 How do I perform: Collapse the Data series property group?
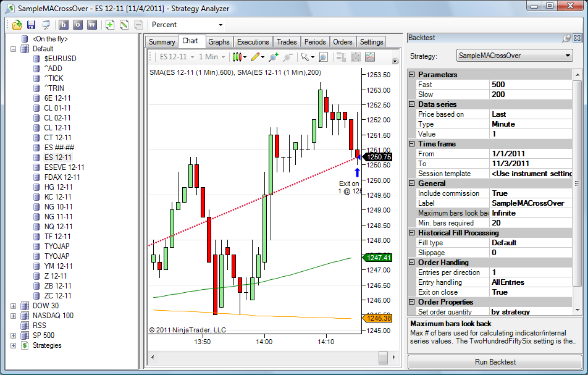412,104
